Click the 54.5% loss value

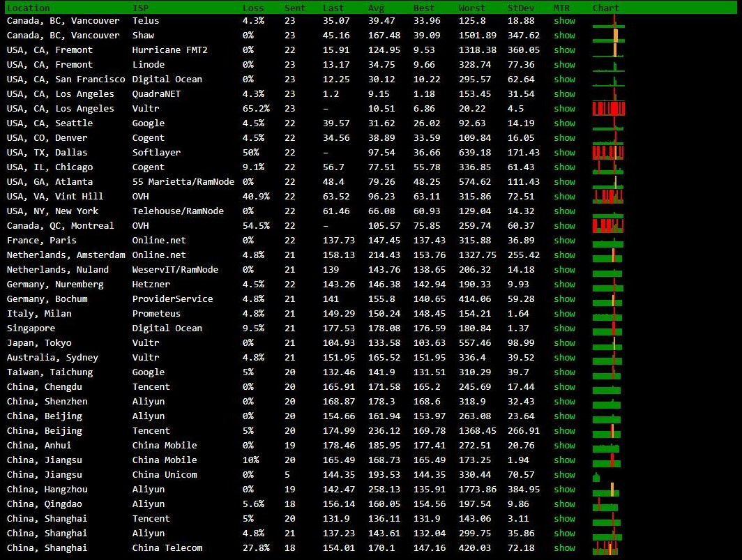(256, 226)
